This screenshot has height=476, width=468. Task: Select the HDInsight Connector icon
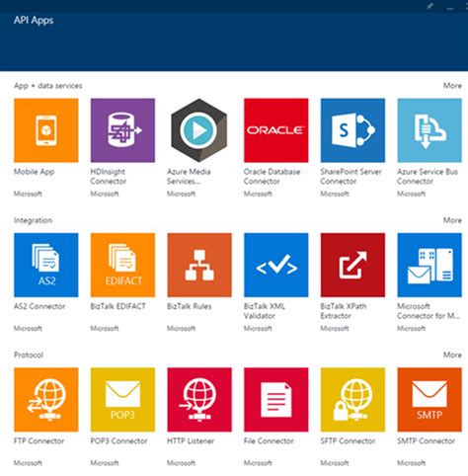(x=122, y=130)
